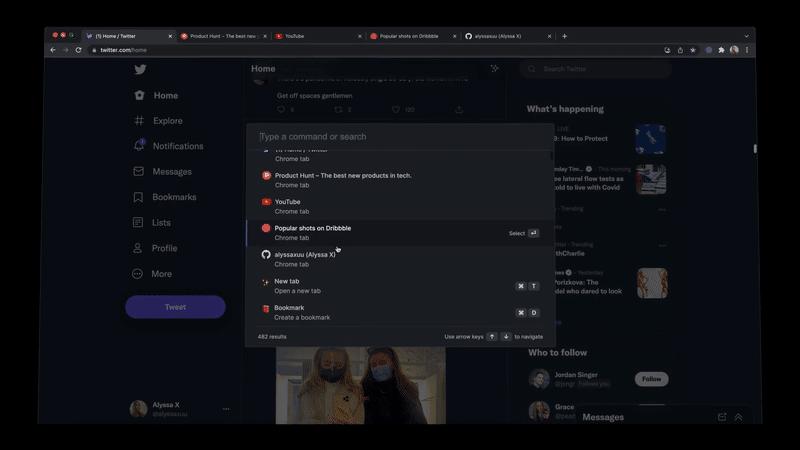The image size is (800, 450).
Task: Switch to Popular shots on Dribbble tab
Action: pyautogui.click(x=413, y=36)
